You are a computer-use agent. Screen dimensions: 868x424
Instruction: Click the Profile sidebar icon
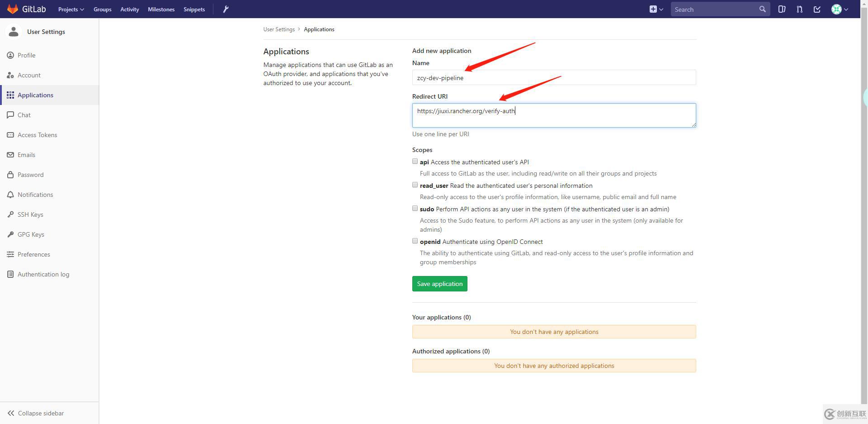tap(10, 55)
